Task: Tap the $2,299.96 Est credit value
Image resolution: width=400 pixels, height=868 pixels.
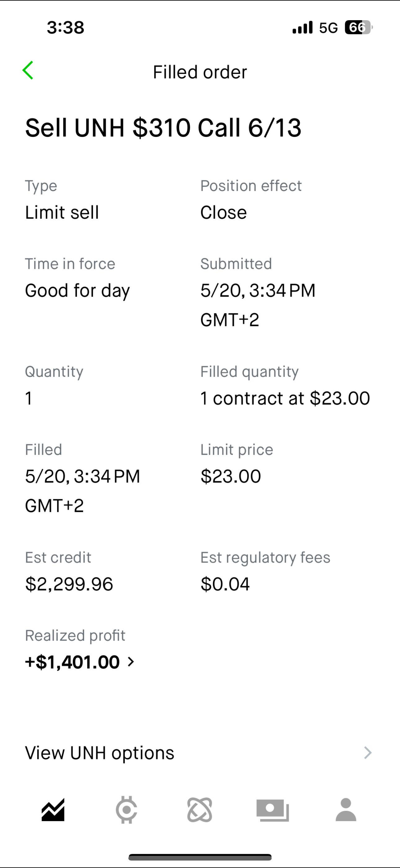Action: click(69, 584)
